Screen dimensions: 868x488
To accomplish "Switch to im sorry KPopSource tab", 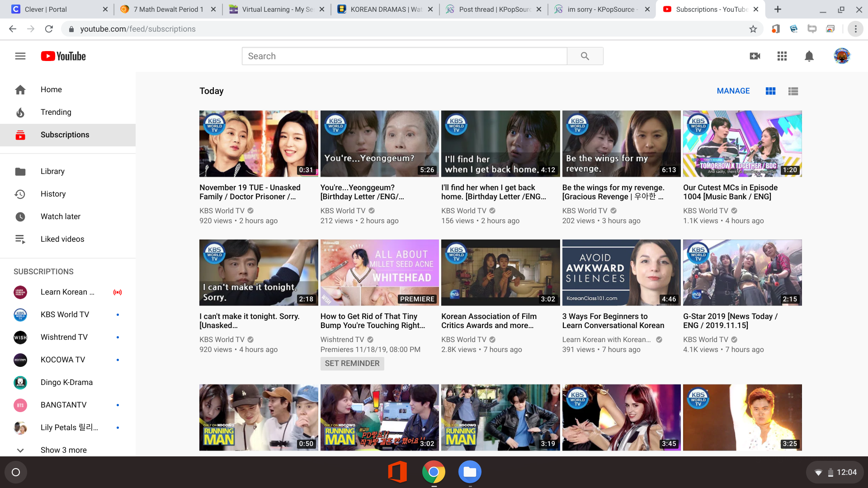I will click(603, 9).
